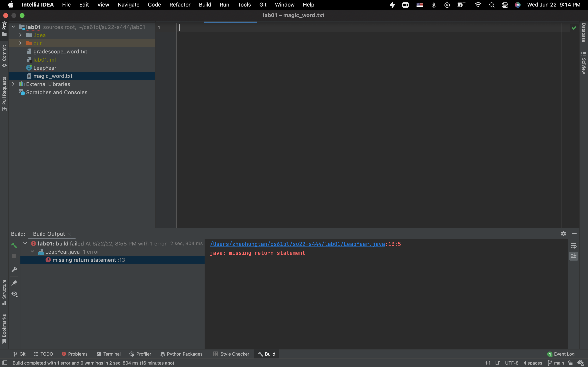Click the pin tab icon
The width and height of the screenshot is (588, 367).
14,283
